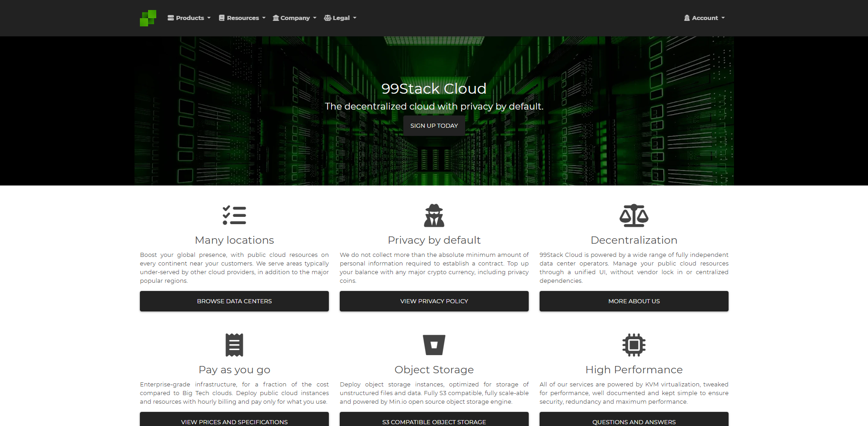Click the Many locations heading
Image resolution: width=868 pixels, height=426 pixels.
[234, 240]
